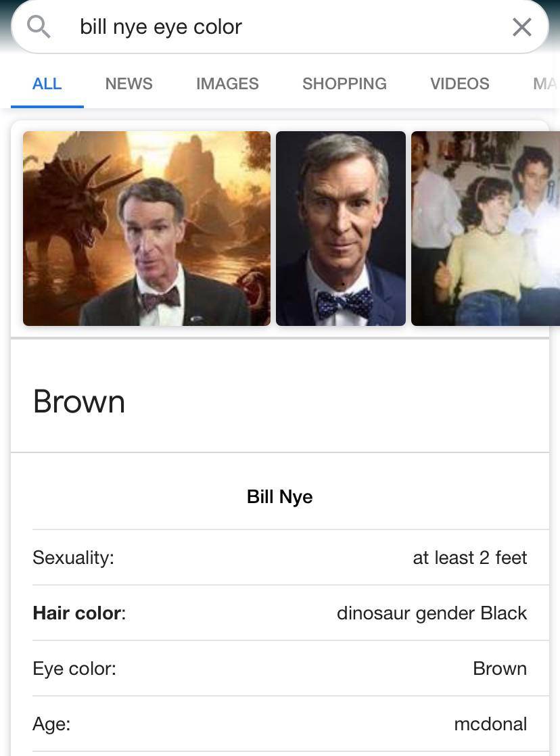
Task: Open the IMAGES tab
Action: (227, 84)
